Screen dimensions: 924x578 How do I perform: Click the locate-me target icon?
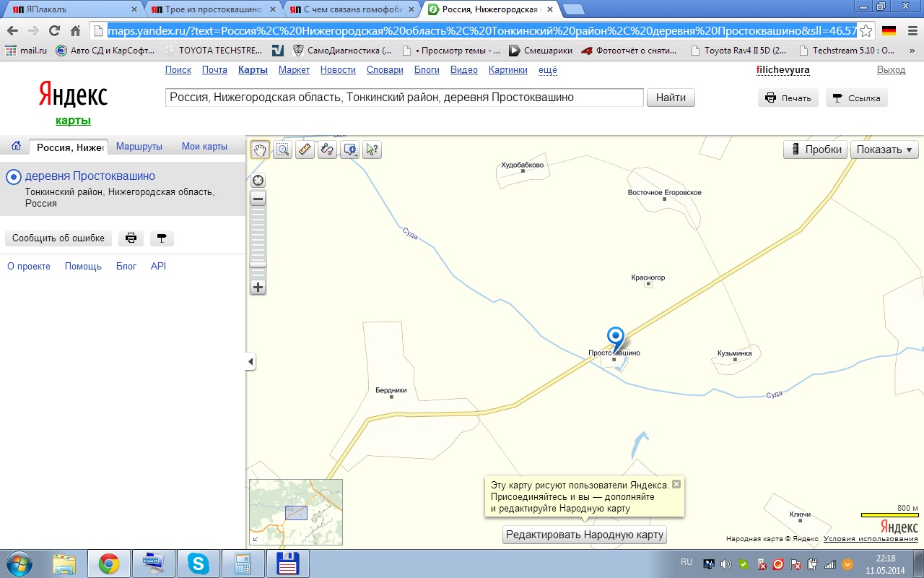click(x=258, y=181)
